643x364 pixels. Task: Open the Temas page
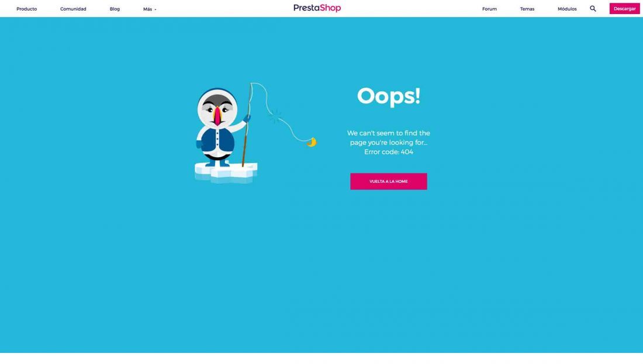click(x=527, y=9)
